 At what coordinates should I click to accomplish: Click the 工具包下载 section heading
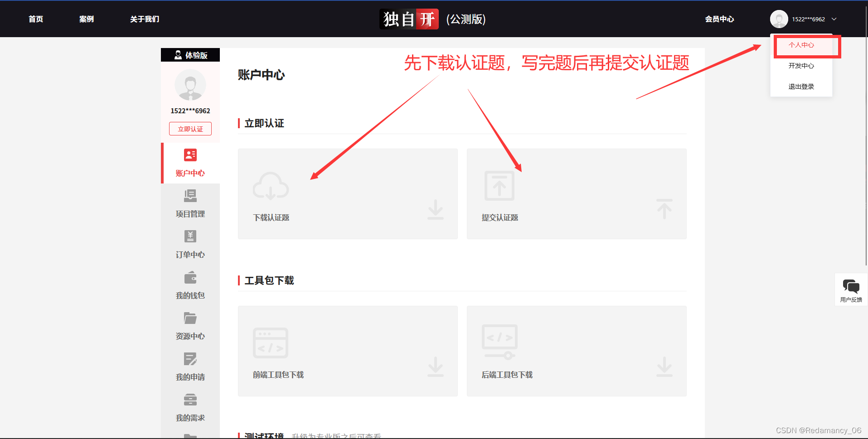(269, 280)
